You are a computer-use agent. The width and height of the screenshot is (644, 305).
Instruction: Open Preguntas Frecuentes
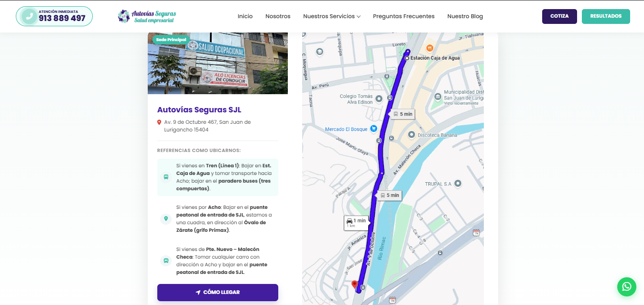[404, 16]
